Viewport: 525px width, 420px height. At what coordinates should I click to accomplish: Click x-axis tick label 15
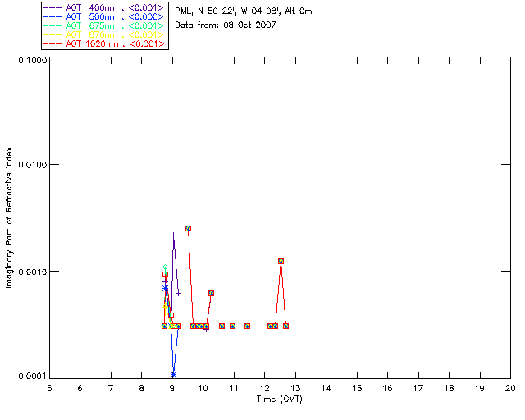click(357, 388)
